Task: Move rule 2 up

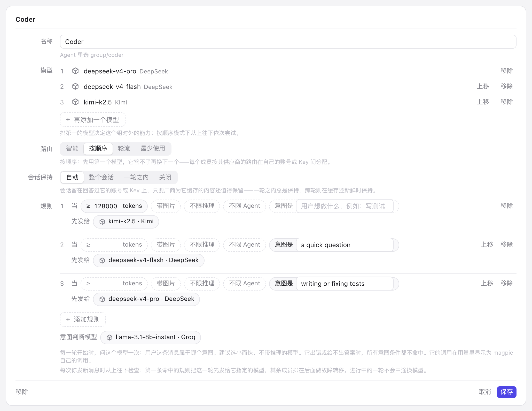Action: coord(487,245)
